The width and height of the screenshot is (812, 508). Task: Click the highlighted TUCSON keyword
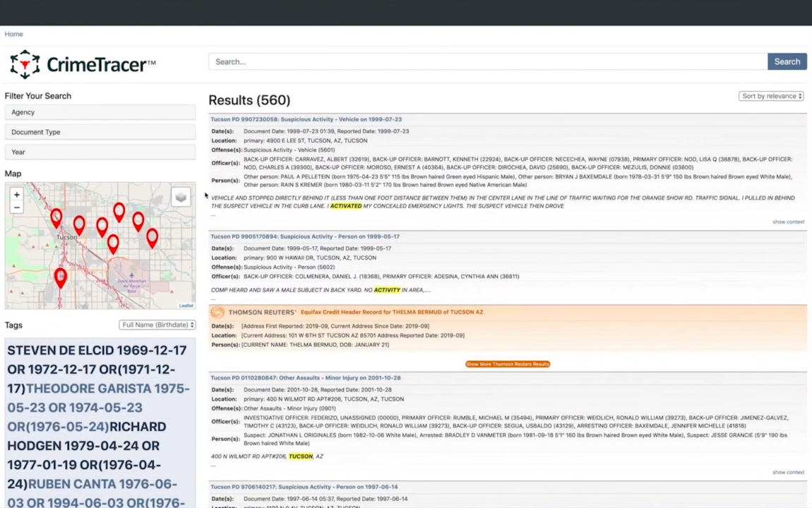[301, 456]
